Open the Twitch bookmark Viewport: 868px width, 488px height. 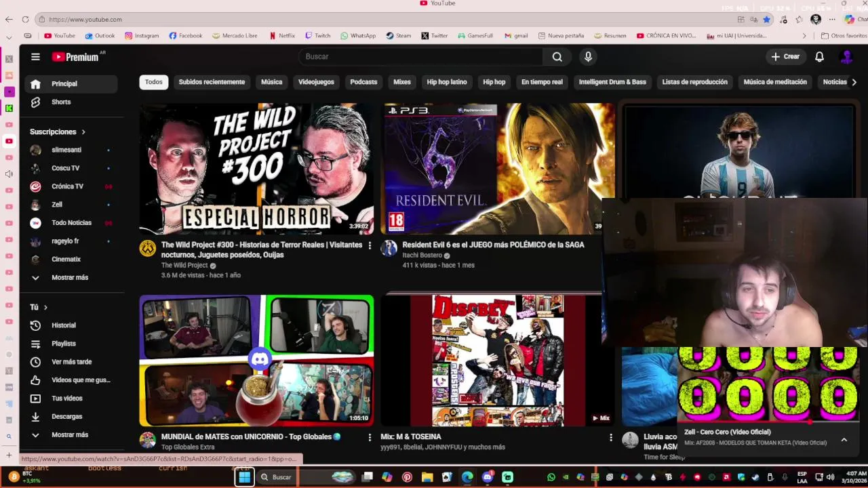[318, 36]
